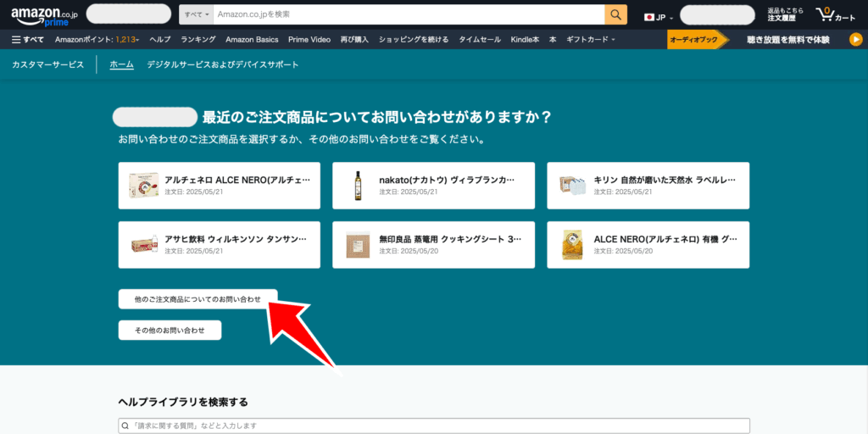Open Kindle本 in navigation bar
Viewport: 868px width, 434px height.
(x=525, y=40)
